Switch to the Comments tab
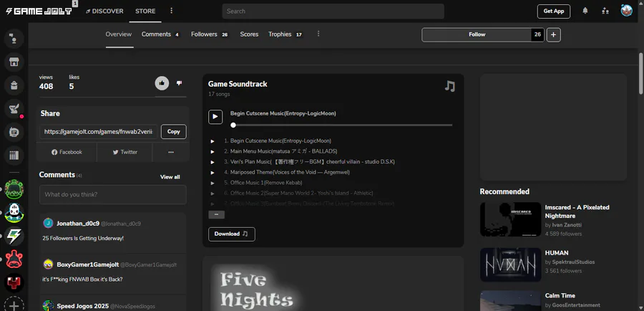 pos(160,34)
